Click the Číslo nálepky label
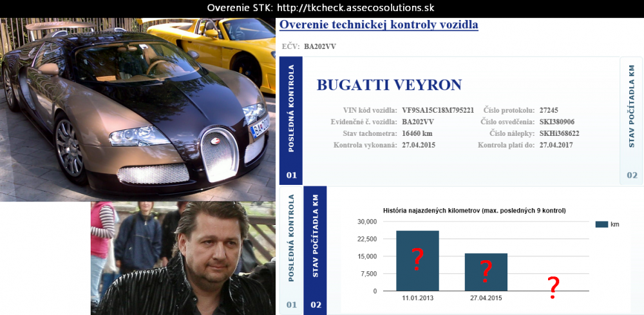Viewport: 644px width, 315px height. pos(512,133)
